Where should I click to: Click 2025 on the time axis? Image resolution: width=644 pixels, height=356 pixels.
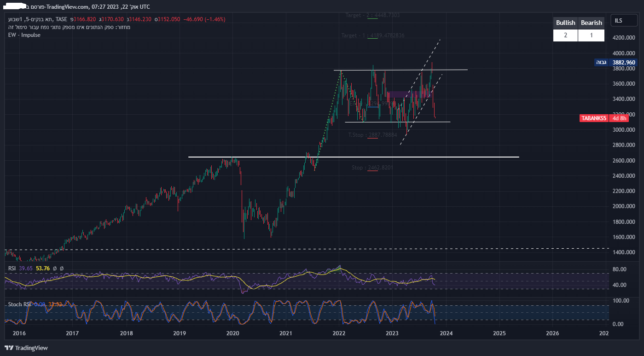[x=499, y=333]
